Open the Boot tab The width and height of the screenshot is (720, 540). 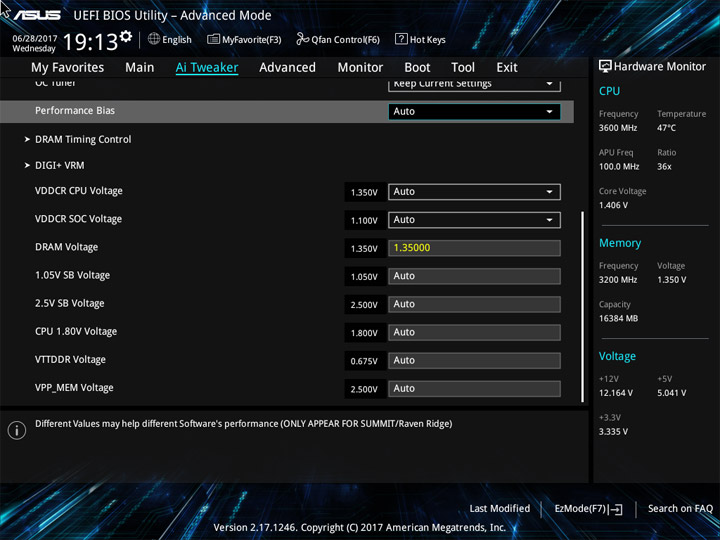(417, 68)
